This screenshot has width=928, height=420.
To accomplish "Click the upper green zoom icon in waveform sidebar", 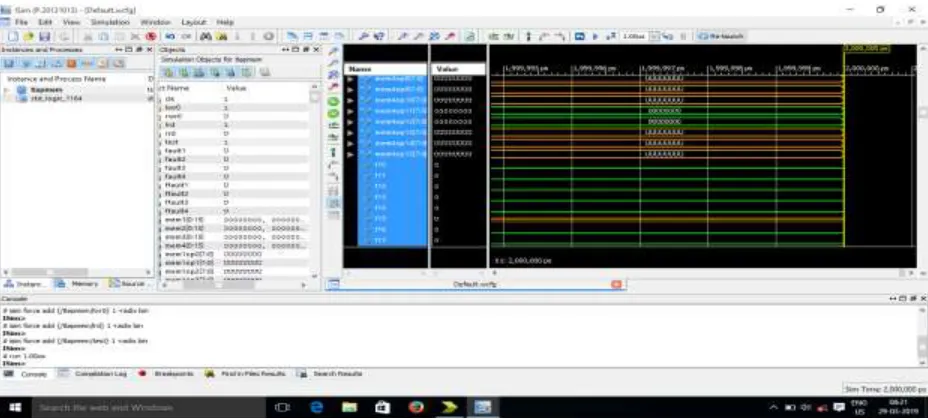I will [333, 101].
